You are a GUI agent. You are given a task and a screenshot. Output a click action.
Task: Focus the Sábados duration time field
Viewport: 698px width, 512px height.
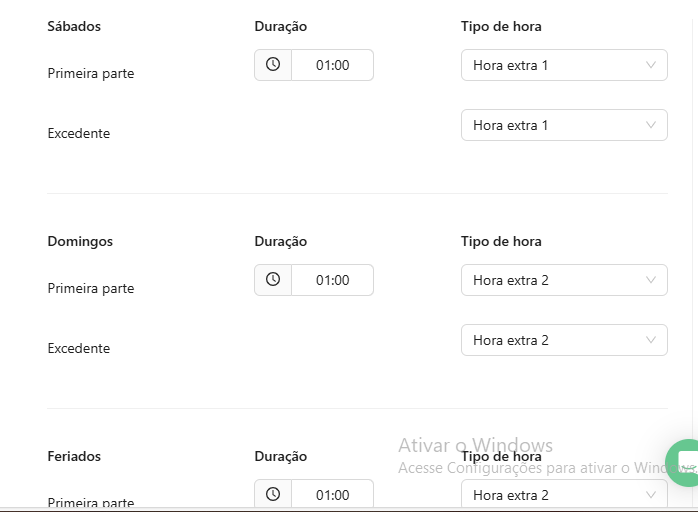(332, 65)
